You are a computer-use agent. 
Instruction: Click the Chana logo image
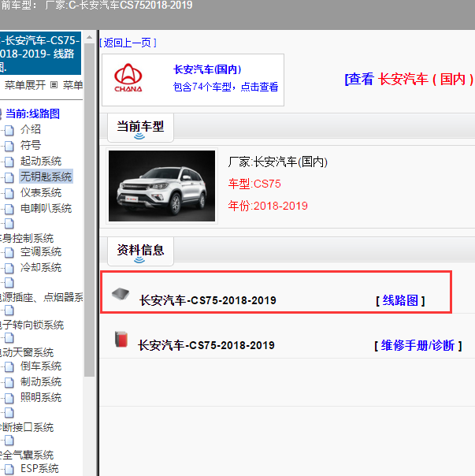click(128, 78)
